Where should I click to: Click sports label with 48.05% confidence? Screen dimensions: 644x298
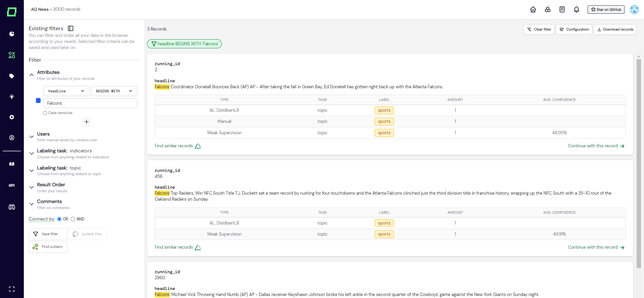(x=384, y=133)
